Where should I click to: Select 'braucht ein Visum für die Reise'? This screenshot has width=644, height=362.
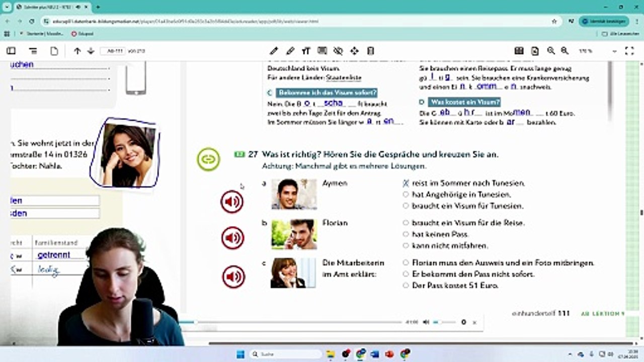pyautogui.click(x=406, y=223)
